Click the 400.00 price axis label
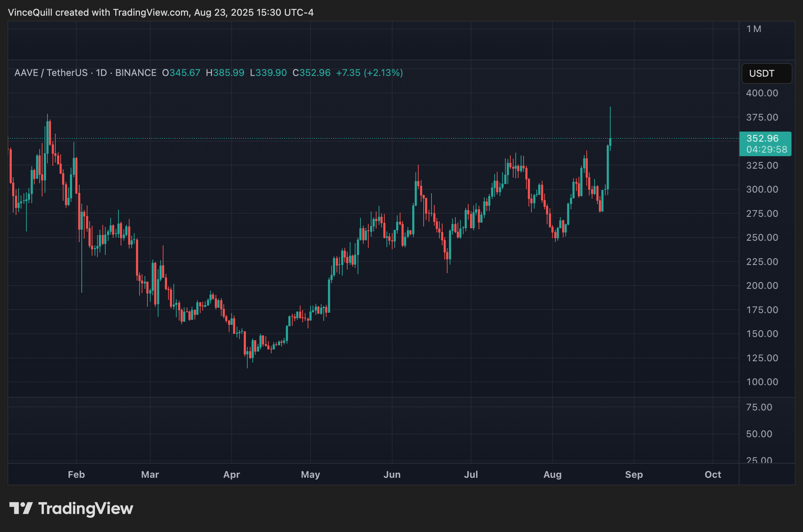Image resolution: width=803 pixels, height=532 pixels. click(762, 93)
